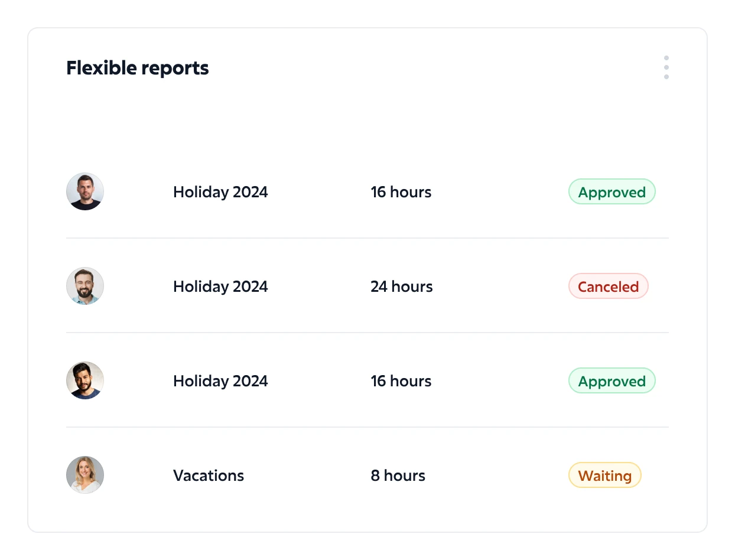Click the Approved badge in the navy-shirt man's row
The height and width of the screenshot is (560, 735).
(612, 381)
